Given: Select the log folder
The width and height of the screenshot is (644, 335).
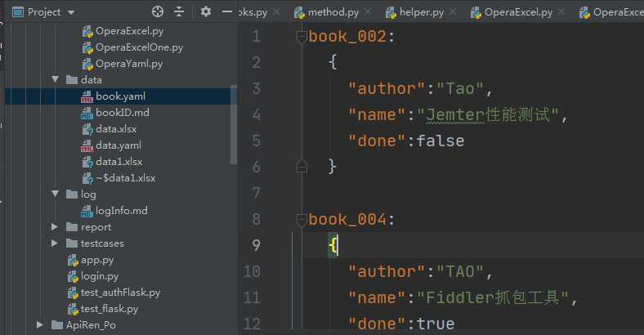Looking at the screenshot, I should coord(88,194).
